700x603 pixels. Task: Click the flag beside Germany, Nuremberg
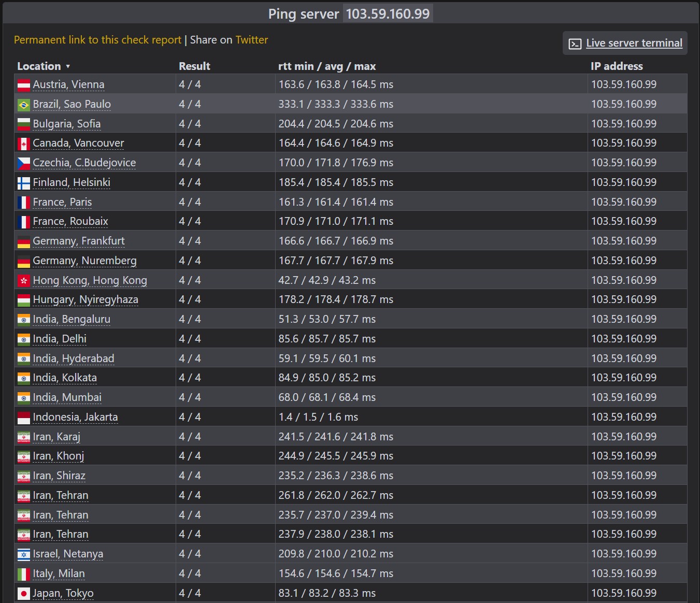point(24,261)
